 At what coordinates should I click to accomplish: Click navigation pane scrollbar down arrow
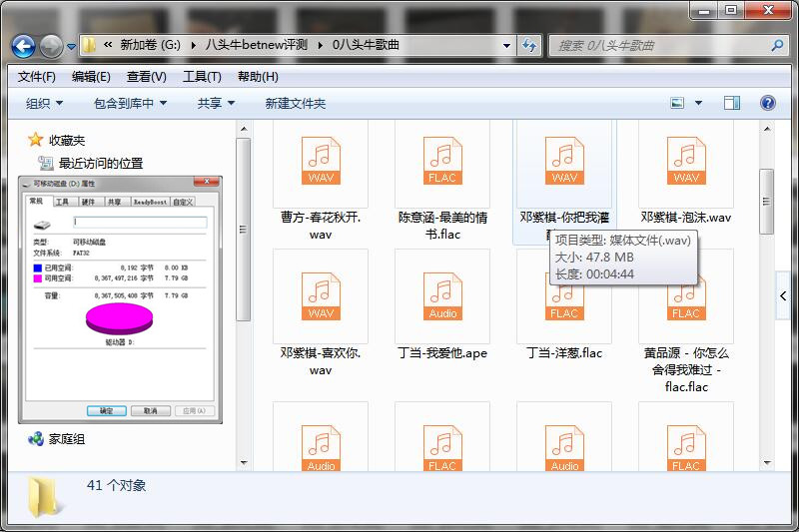244,463
